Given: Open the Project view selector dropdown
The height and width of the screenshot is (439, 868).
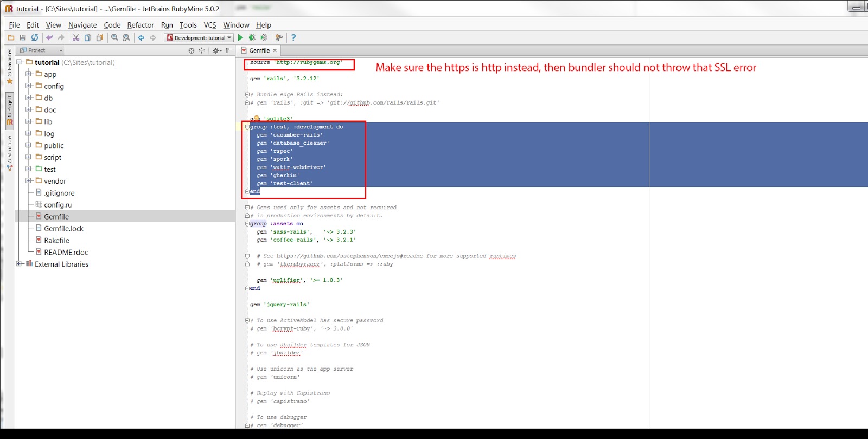Looking at the screenshot, I should tap(41, 50).
